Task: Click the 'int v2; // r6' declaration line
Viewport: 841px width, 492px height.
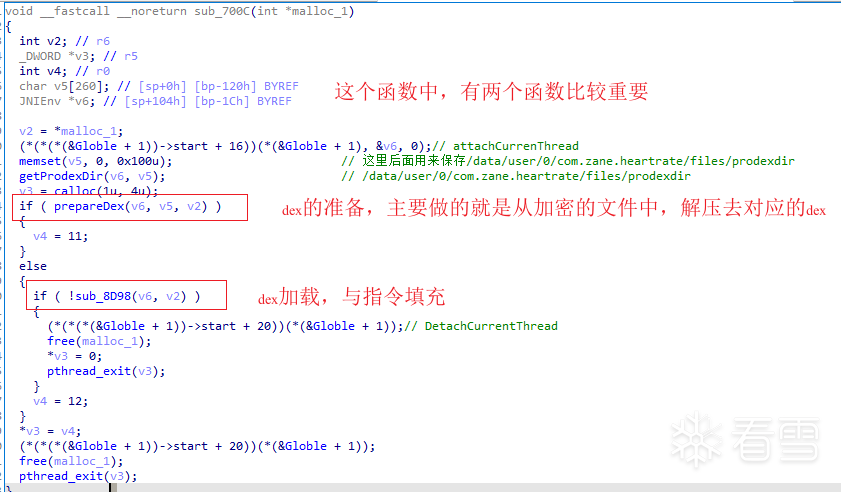Action: tap(64, 41)
